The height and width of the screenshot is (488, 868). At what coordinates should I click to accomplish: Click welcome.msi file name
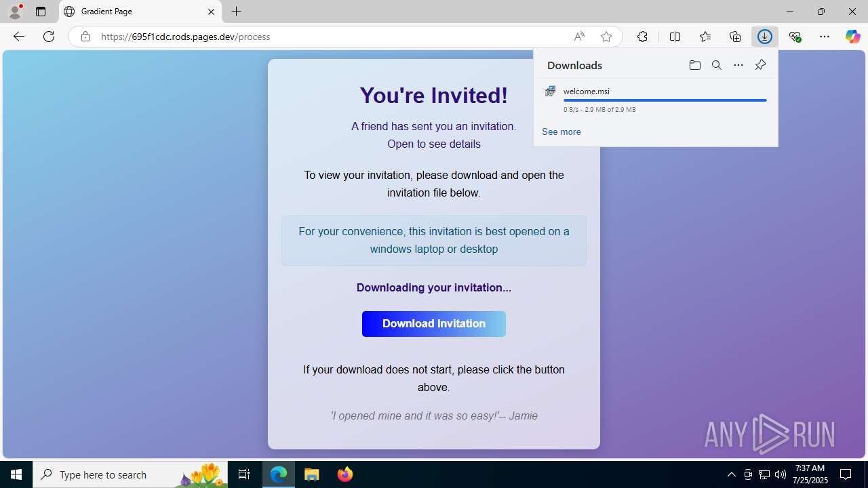click(x=587, y=91)
